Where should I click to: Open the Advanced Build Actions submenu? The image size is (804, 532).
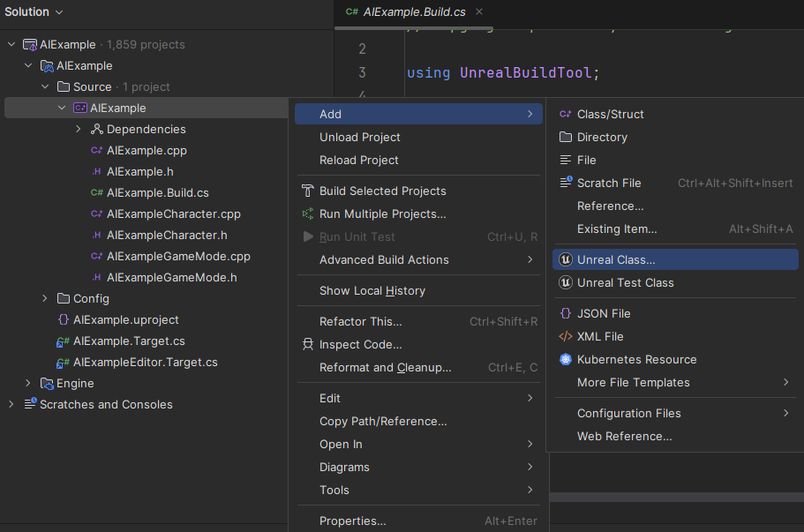[x=418, y=260]
